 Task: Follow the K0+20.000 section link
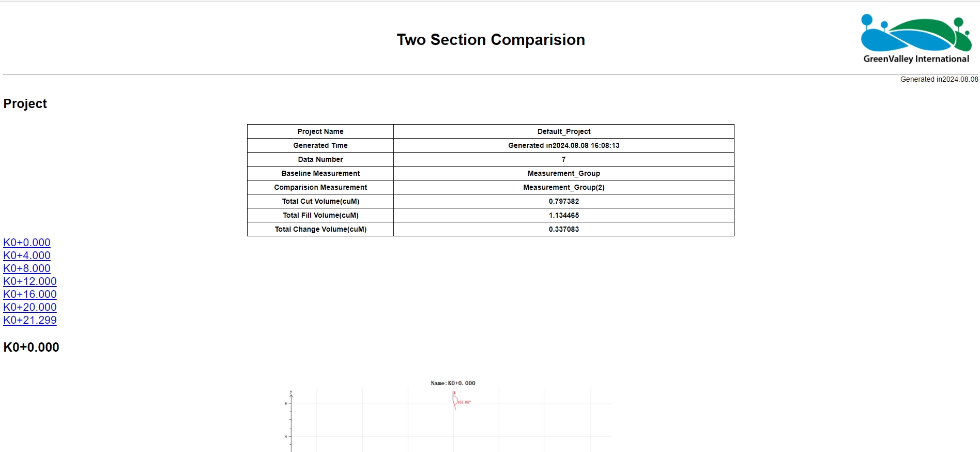[x=30, y=307]
